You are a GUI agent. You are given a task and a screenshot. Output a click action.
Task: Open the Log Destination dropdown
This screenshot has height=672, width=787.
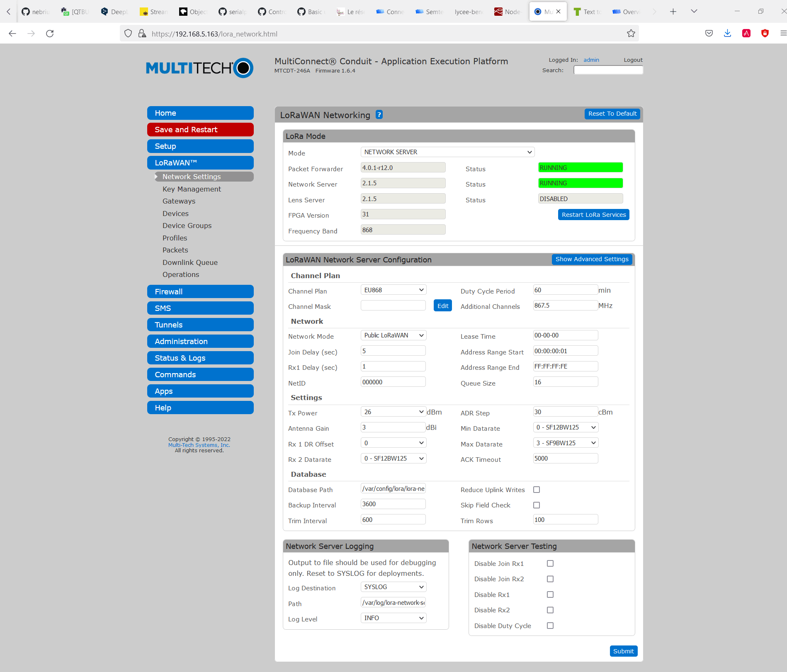[393, 587]
